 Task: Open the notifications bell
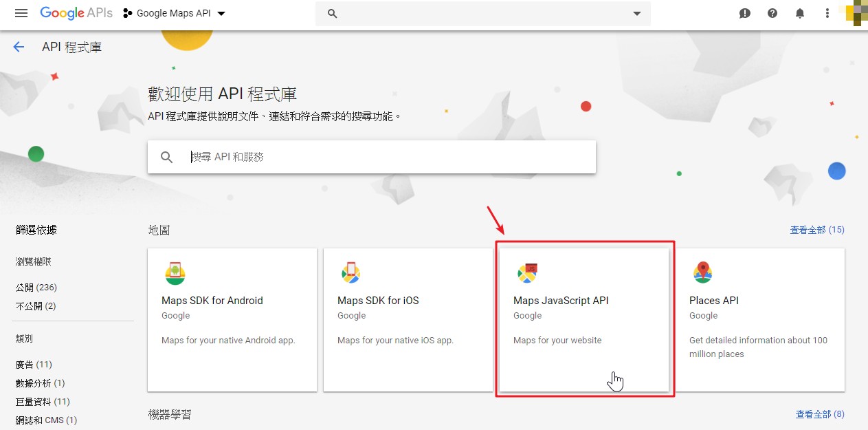pyautogui.click(x=800, y=14)
